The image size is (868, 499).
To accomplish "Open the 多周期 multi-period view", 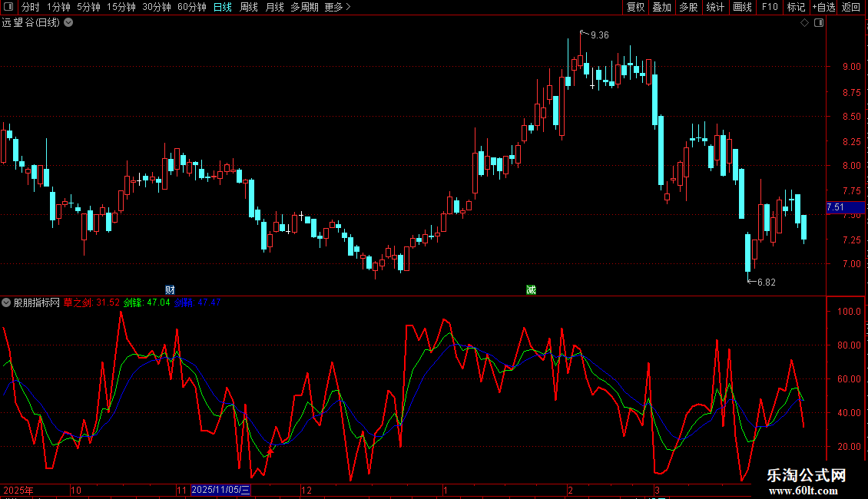I will click(x=304, y=7).
